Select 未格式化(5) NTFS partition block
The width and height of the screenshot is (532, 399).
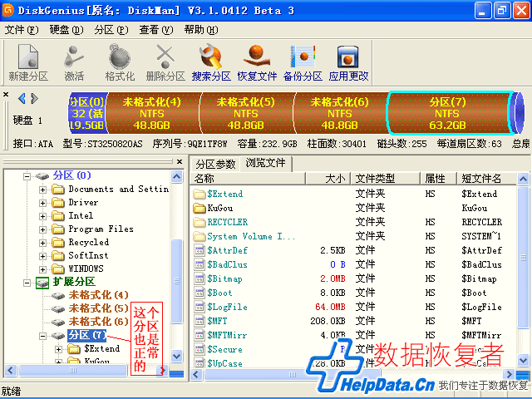[x=246, y=113]
